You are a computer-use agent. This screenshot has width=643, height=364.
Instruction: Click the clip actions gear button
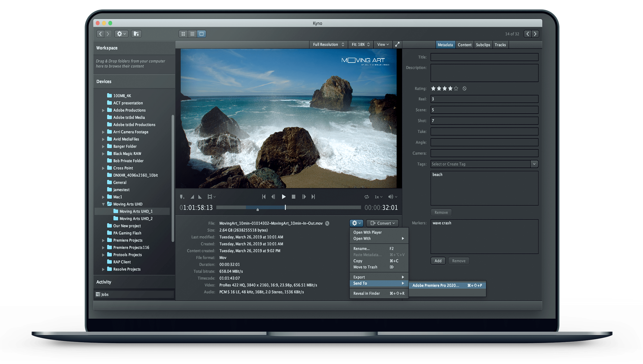pos(356,223)
